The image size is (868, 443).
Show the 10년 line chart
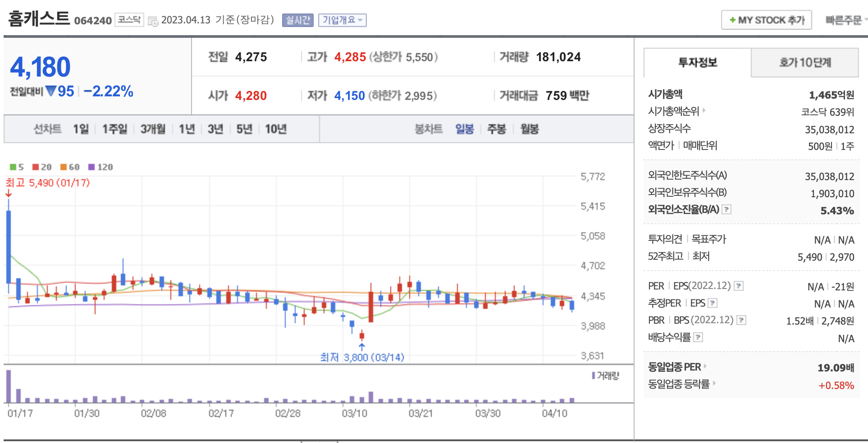click(276, 129)
